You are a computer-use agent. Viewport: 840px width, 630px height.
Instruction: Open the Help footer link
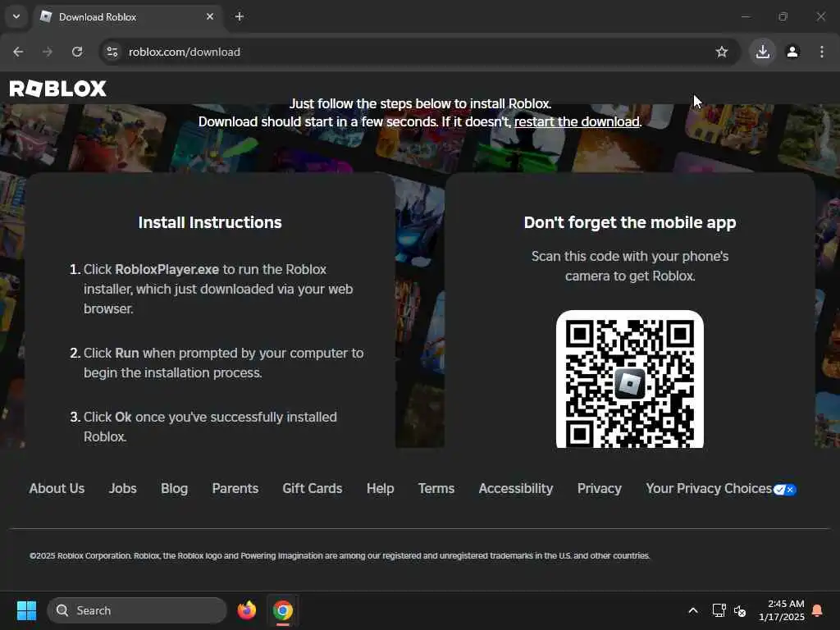(x=381, y=489)
